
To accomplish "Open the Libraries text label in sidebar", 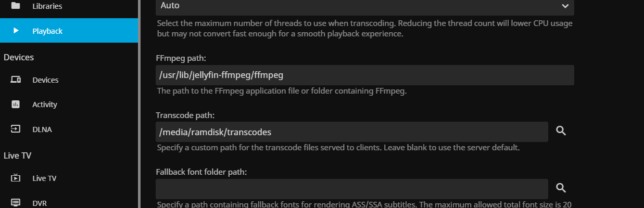I will click(47, 6).
